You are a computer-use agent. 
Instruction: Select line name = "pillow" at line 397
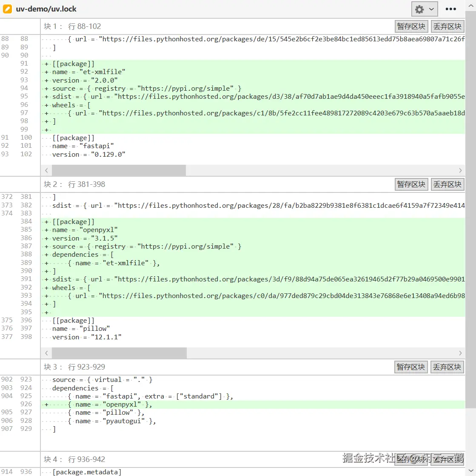[253, 329]
